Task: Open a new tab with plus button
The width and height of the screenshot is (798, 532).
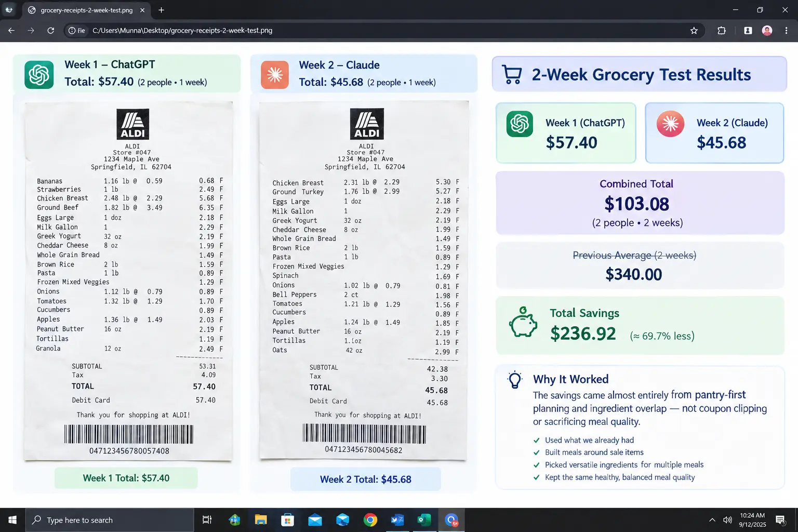Action: 161,10
